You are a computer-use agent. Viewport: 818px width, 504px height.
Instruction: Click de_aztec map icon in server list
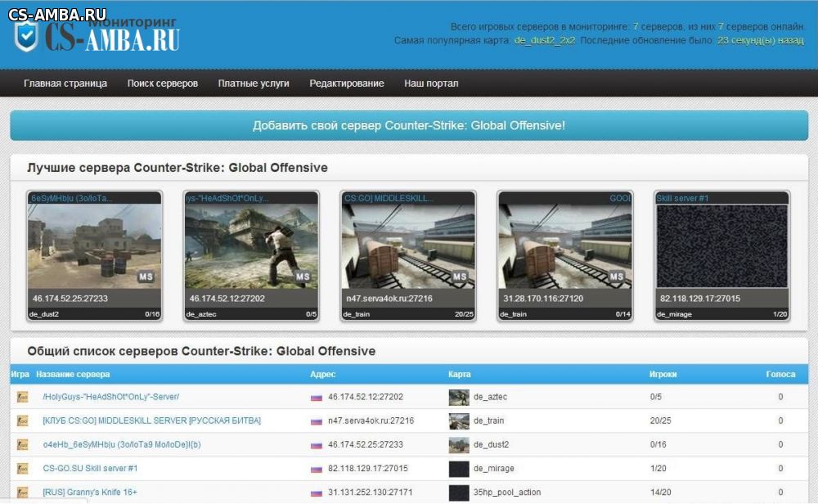point(459,397)
